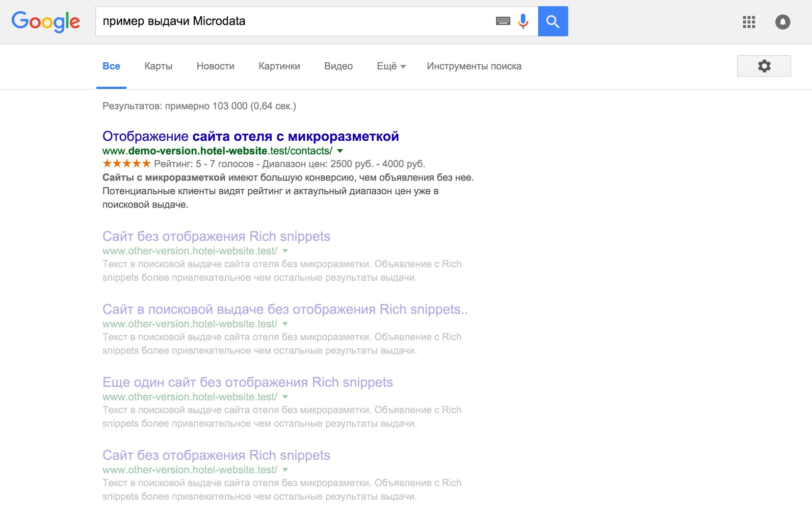Image resolution: width=812 pixels, height=510 pixels.
Task: Open result Отображение сайта отеля с микроразметкой
Action: 251,136
